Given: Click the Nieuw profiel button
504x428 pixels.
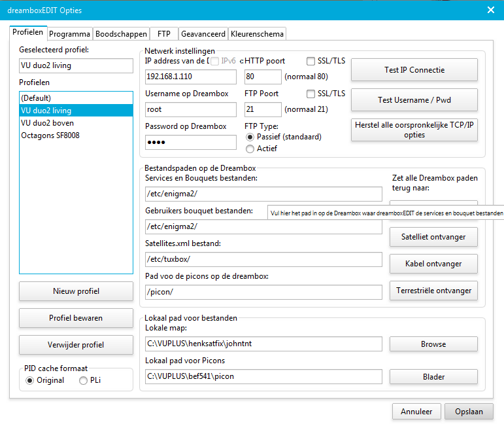Looking at the screenshot, I should point(76,291).
